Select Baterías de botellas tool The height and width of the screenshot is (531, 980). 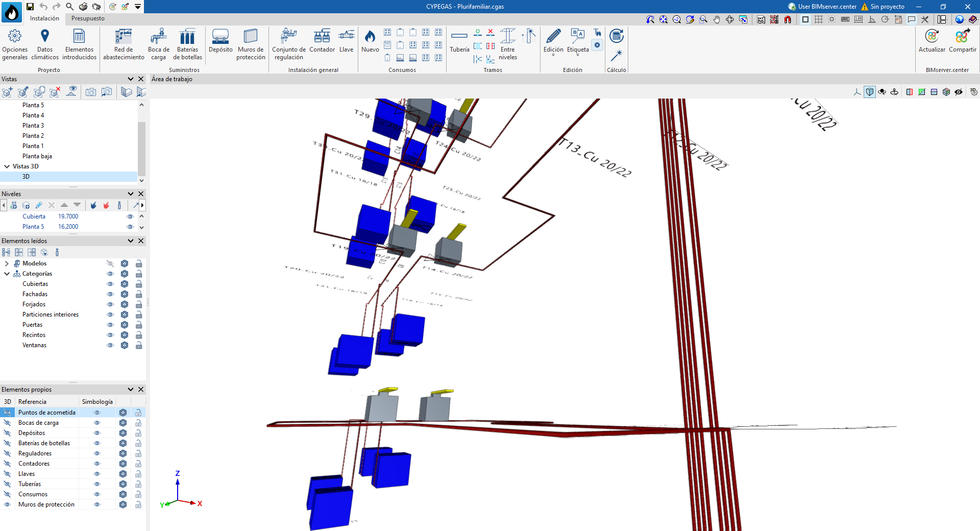[x=187, y=44]
